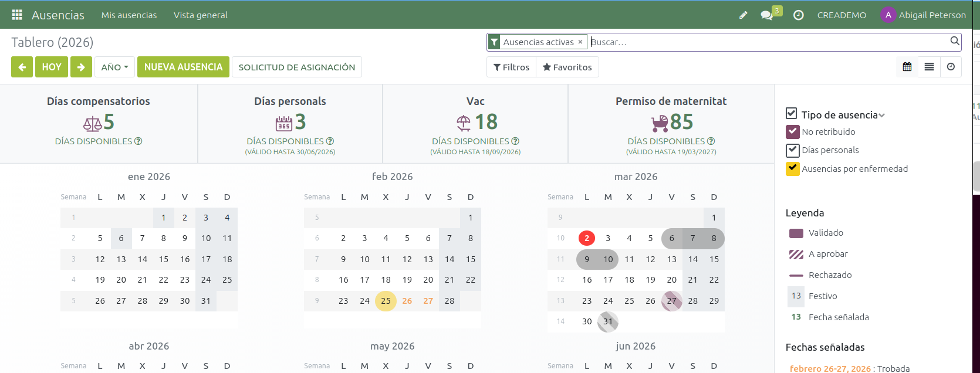Image resolution: width=980 pixels, height=373 pixels.
Task: Switch to the list view icon
Action: tap(929, 67)
